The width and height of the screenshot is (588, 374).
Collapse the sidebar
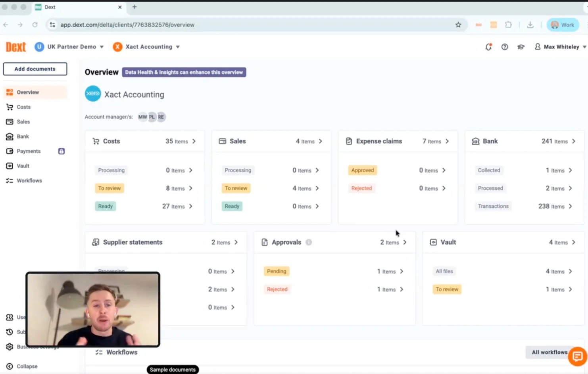click(22, 366)
